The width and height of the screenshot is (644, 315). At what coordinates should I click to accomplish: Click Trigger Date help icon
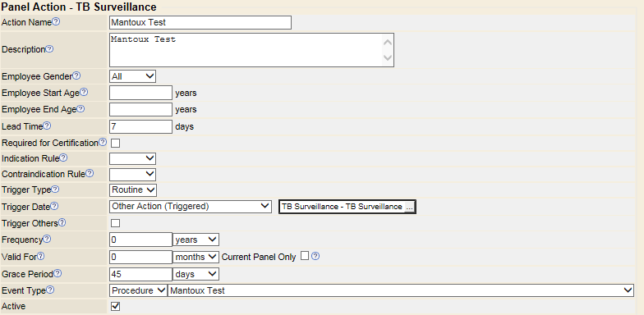point(54,207)
